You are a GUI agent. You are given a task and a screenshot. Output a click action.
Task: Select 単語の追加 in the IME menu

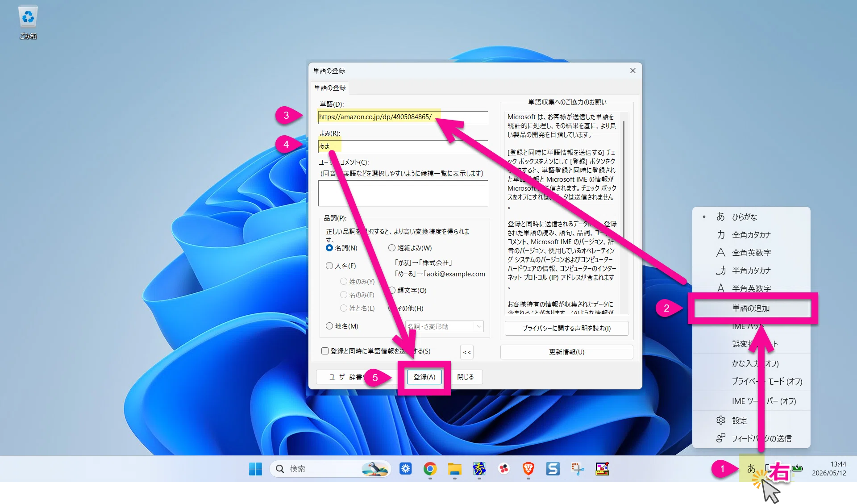click(x=751, y=308)
